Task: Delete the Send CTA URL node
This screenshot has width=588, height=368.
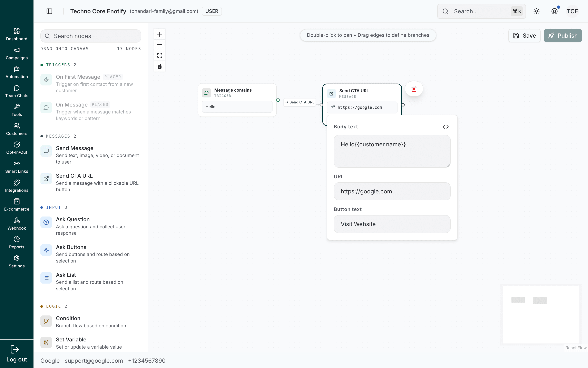Action: pos(414,89)
